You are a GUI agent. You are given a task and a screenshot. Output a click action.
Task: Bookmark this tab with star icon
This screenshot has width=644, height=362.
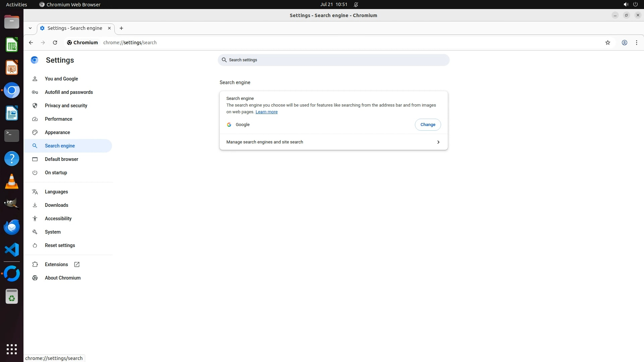tap(607, 43)
